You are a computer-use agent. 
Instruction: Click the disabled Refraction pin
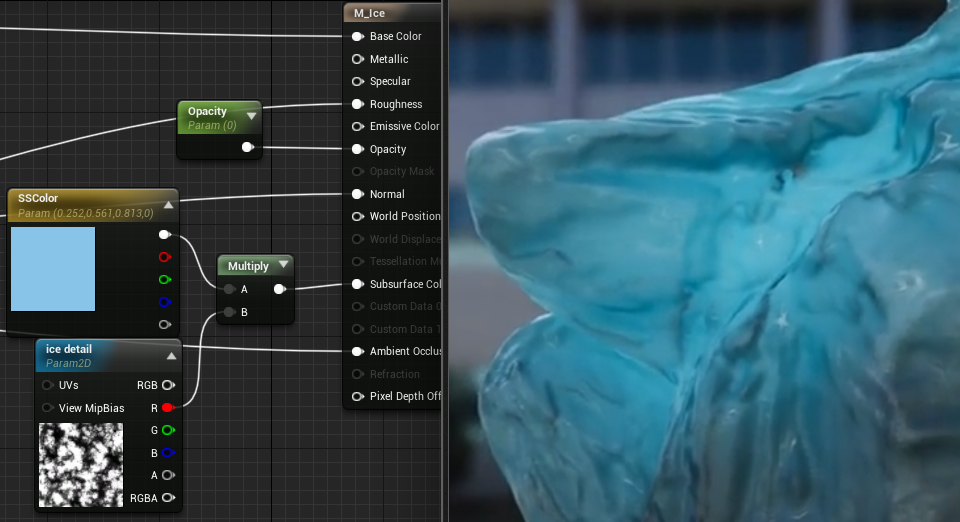click(x=358, y=374)
